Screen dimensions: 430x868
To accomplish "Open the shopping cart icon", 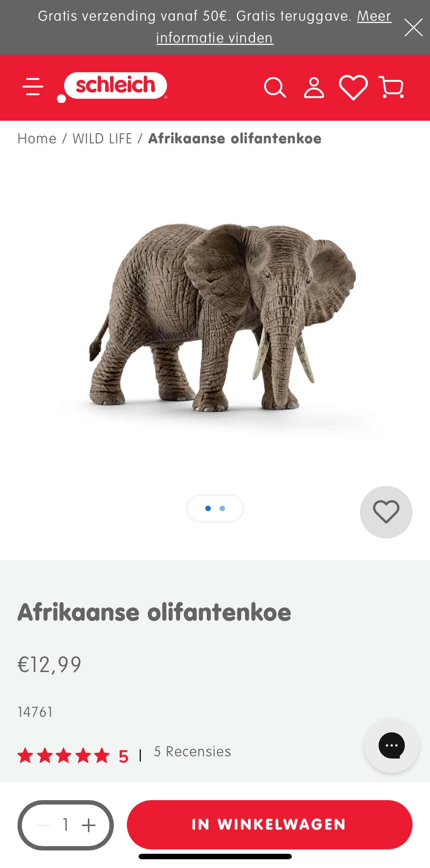I will tap(392, 88).
